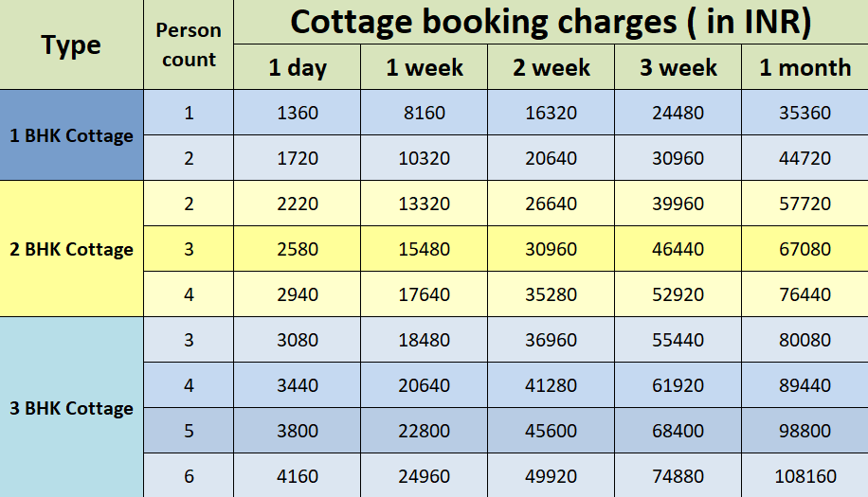This screenshot has width=868, height=497.
Task: Click the Cottage booking charges title
Action: [x=551, y=22]
